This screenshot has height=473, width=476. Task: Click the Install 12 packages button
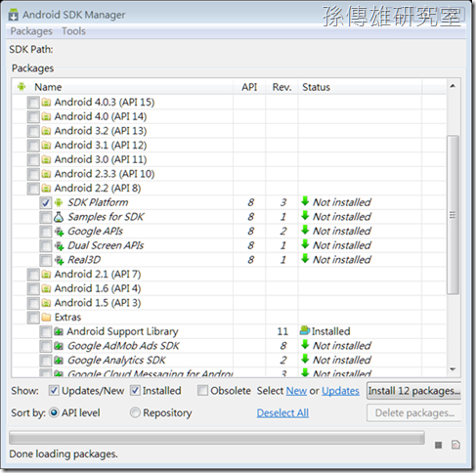(x=414, y=391)
